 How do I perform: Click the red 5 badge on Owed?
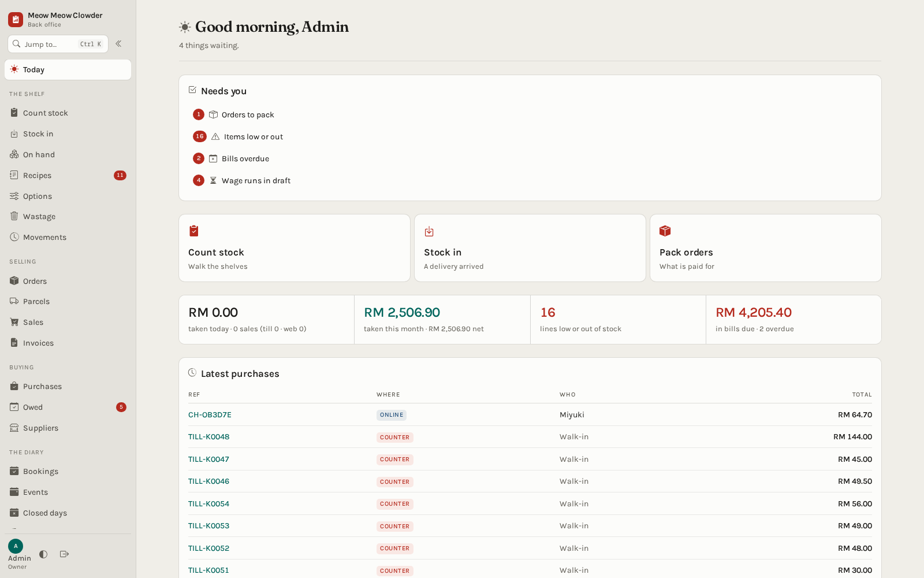point(121,407)
